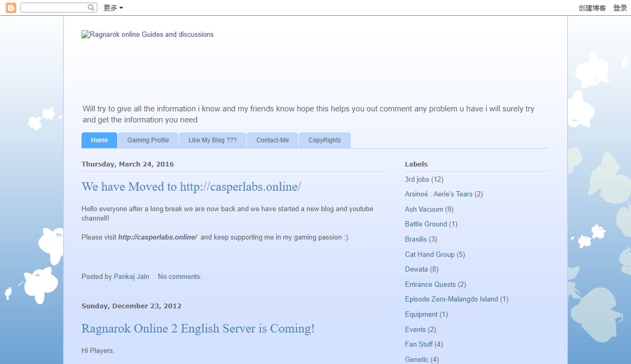Click the search magnifier icon in navbar

point(91,7)
